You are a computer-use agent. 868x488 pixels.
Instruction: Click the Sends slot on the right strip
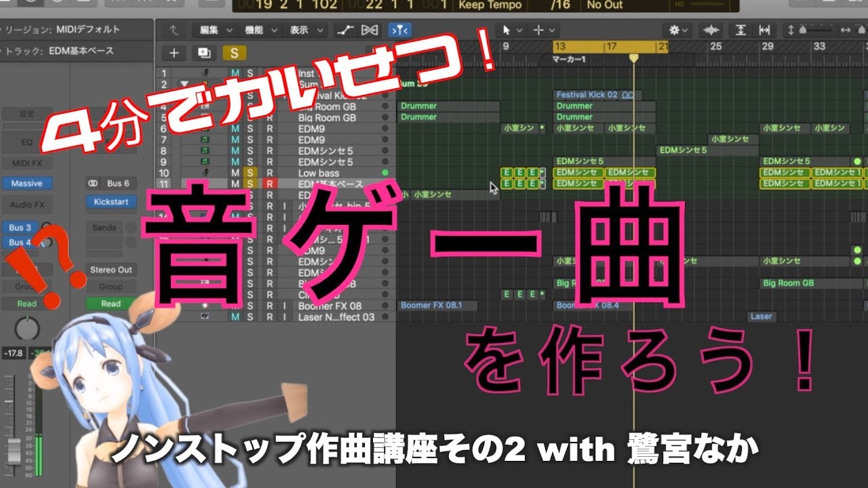click(x=104, y=228)
